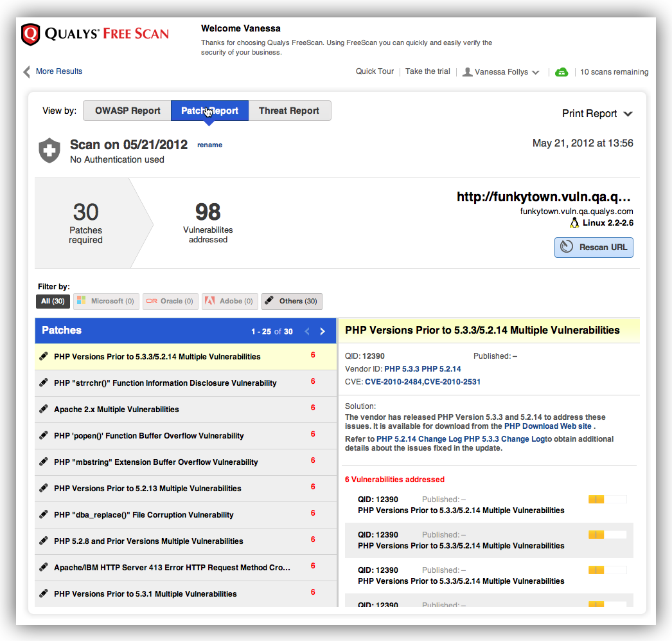
Task: Click the Qualys shield logo icon
Action: tap(30, 34)
